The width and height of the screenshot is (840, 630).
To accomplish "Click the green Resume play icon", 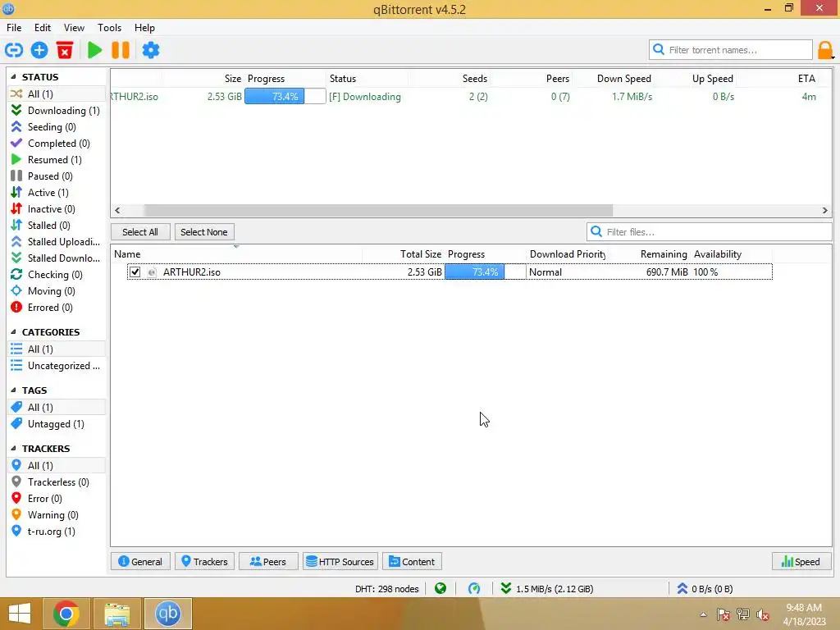I will coord(95,50).
